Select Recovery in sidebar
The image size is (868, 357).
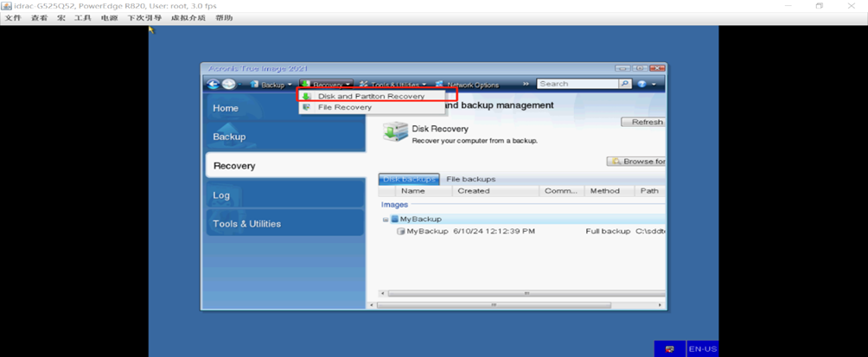click(285, 165)
